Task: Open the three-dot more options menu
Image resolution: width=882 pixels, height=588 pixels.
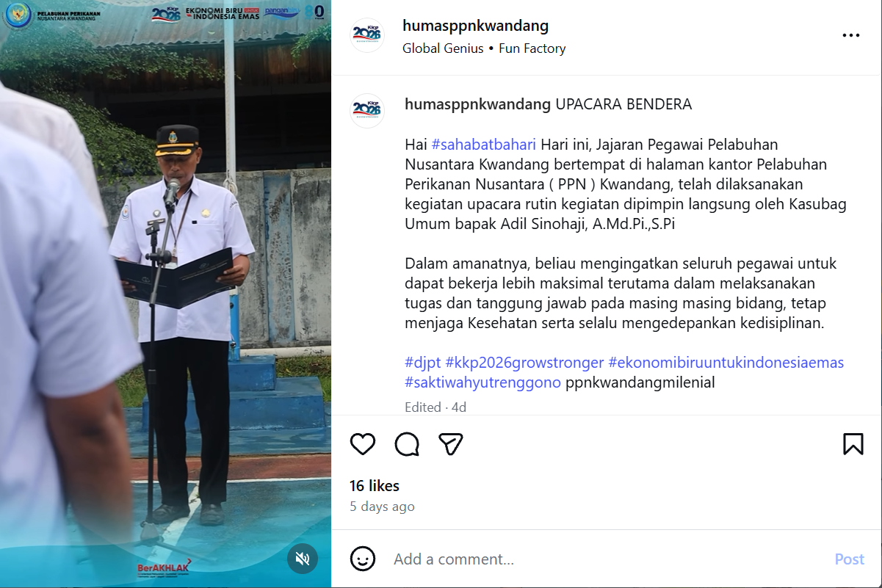Action: click(x=851, y=35)
